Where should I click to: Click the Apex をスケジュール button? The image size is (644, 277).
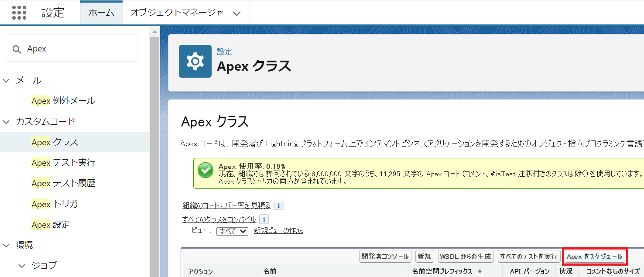[595, 256]
